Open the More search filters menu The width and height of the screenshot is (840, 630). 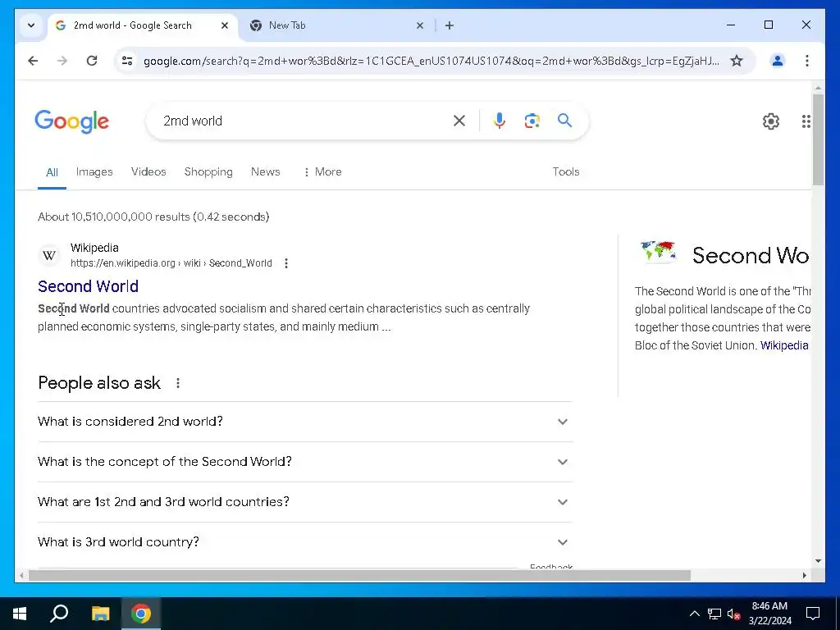click(x=322, y=172)
